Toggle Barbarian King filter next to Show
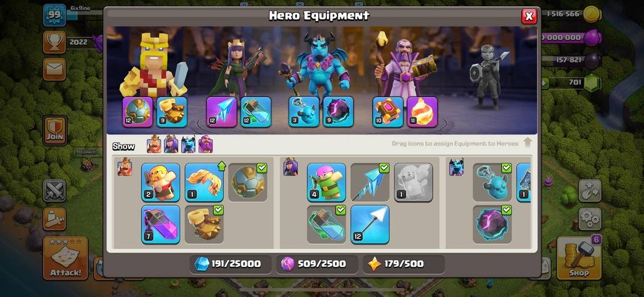The width and height of the screenshot is (644, 297). [154, 145]
